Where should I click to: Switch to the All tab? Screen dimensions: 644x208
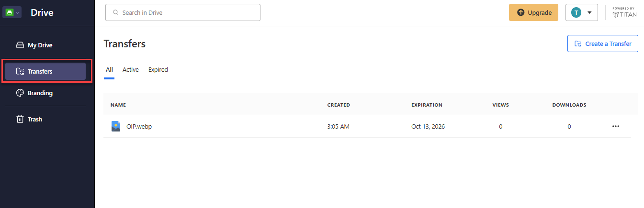point(109,70)
